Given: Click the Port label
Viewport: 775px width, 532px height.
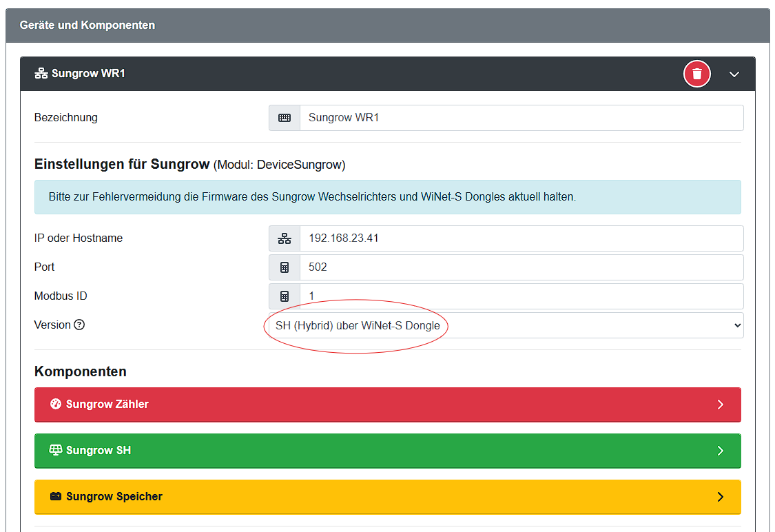Looking at the screenshot, I should (44, 267).
